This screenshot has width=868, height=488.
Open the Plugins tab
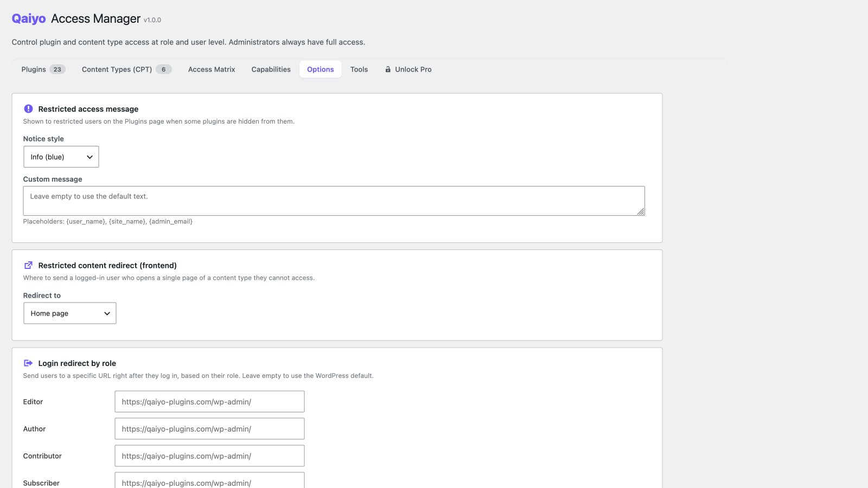click(43, 69)
